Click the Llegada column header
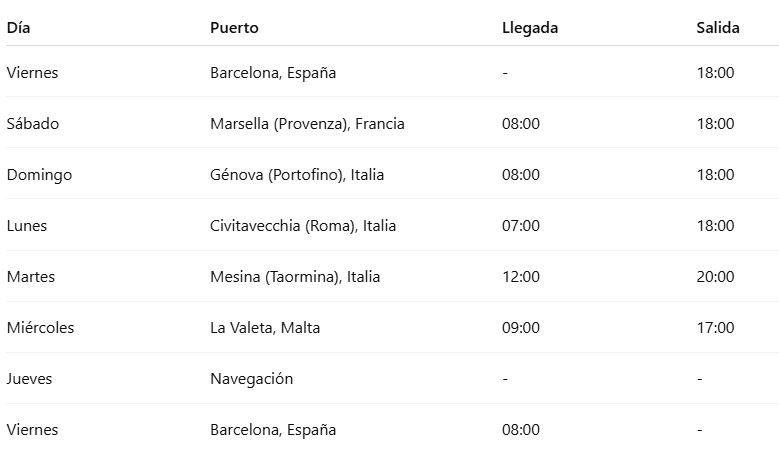779x462 pixels. coord(530,28)
